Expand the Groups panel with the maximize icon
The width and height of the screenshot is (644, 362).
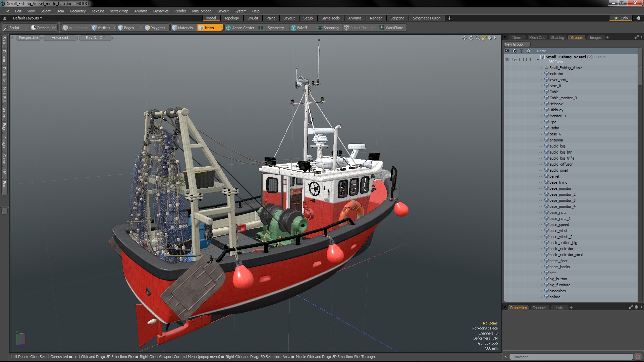click(x=636, y=37)
